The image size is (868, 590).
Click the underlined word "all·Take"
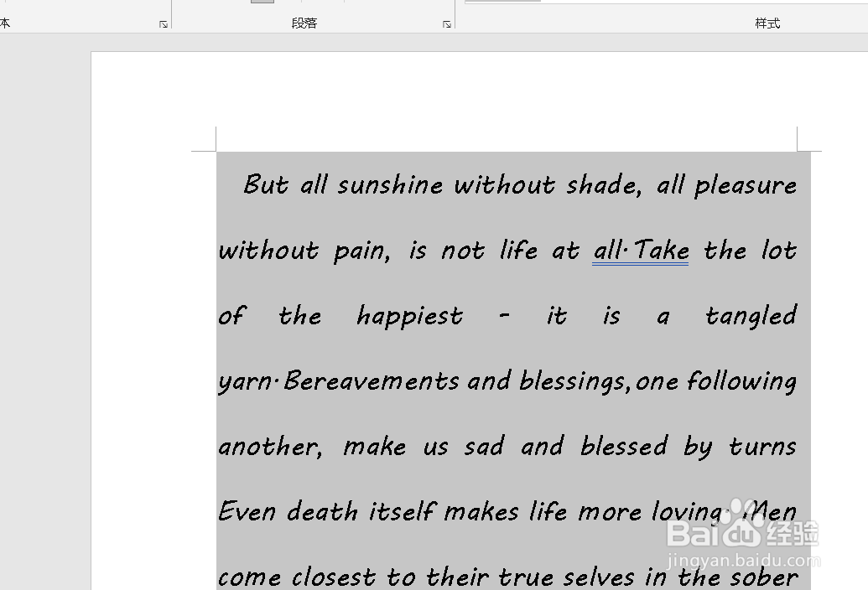tap(641, 251)
